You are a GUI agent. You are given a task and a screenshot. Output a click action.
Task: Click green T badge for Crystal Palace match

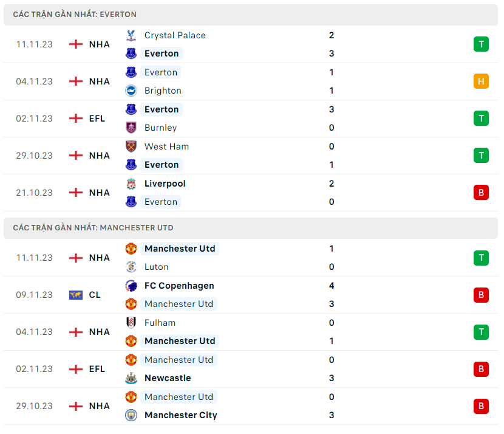pyautogui.click(x=481, y=44)
